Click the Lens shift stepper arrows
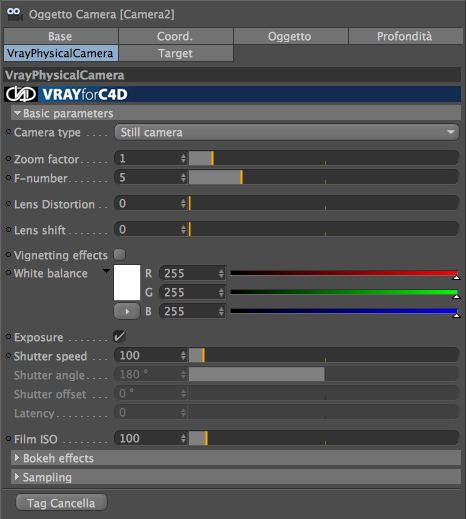This screenshot has width=466, height=519. tap(183, 229)
